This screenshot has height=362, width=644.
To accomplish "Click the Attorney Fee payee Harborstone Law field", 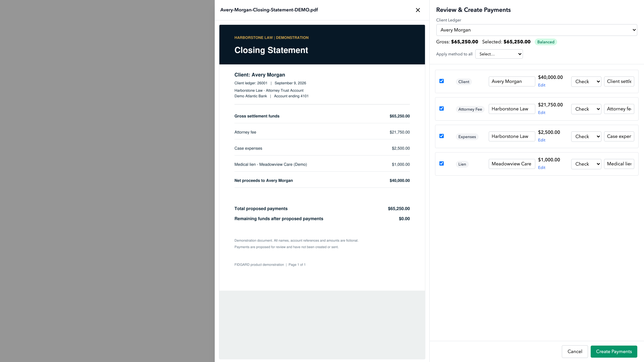I will point(512,109).
